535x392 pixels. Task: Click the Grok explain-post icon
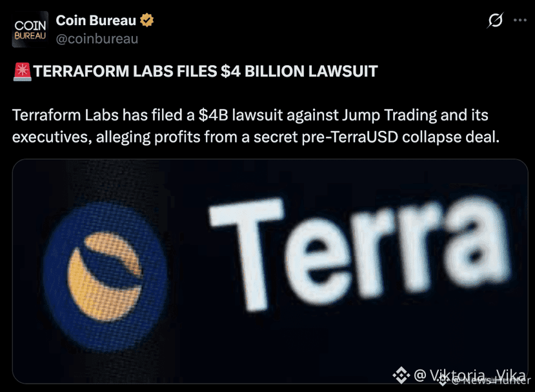click(x=495, y=20)
